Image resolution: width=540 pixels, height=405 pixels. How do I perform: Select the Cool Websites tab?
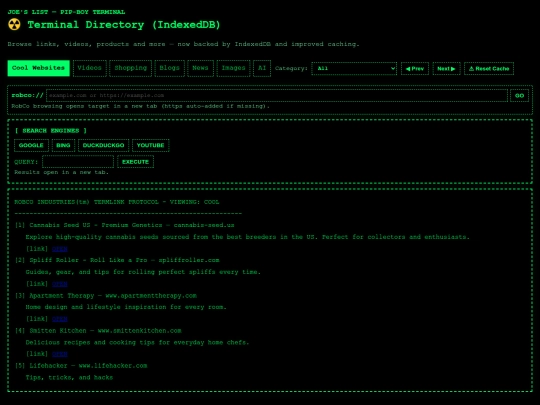[x=39, y=68]
